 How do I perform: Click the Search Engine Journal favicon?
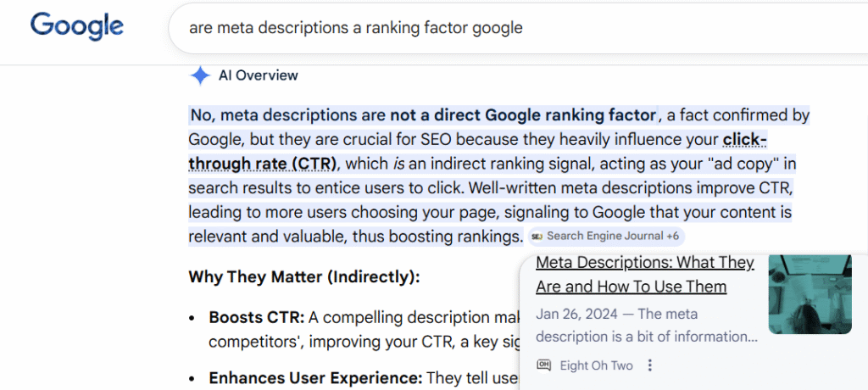coord(537,237)
